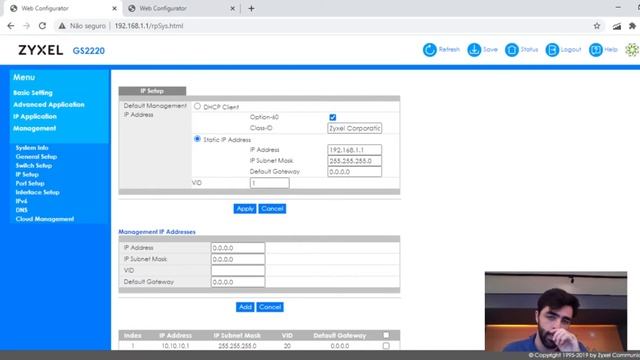Click Management IP Subnet Mask field

coord(238,259)
